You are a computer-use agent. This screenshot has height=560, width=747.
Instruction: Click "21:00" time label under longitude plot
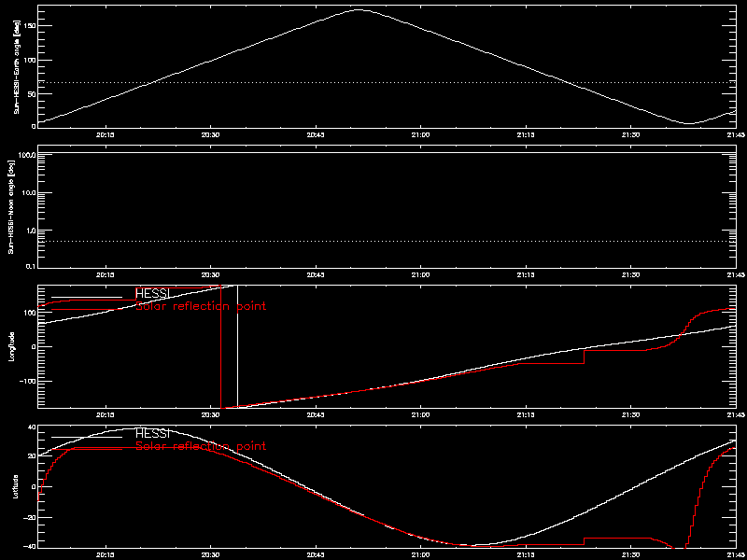pos(420,415)
